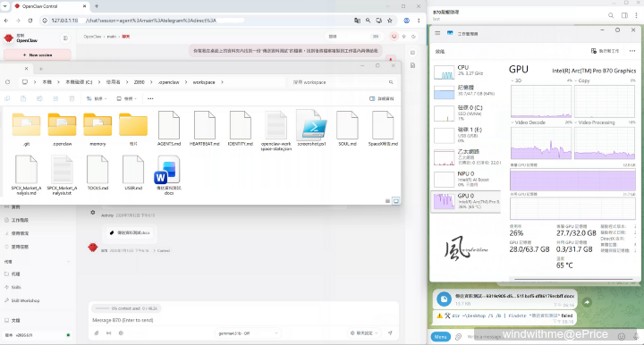Open Skill Workshop in OpenClaw sidebar
This screenshot has height=345, width=644.
[x=25, y=300]
